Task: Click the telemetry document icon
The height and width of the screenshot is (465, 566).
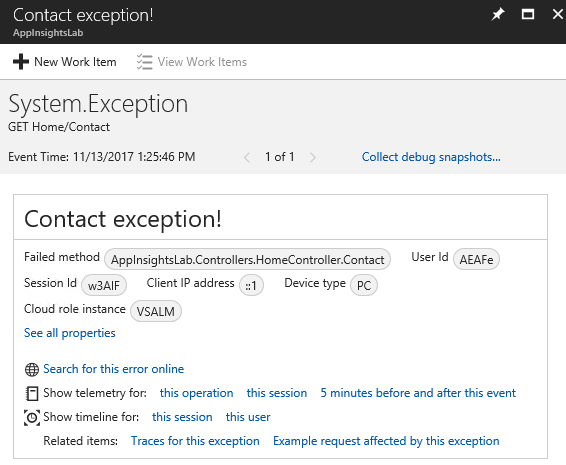Action: (x=32, y=393)
